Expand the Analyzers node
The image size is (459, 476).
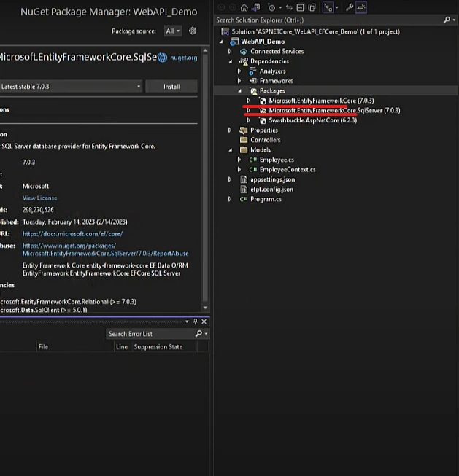point(239,71)
